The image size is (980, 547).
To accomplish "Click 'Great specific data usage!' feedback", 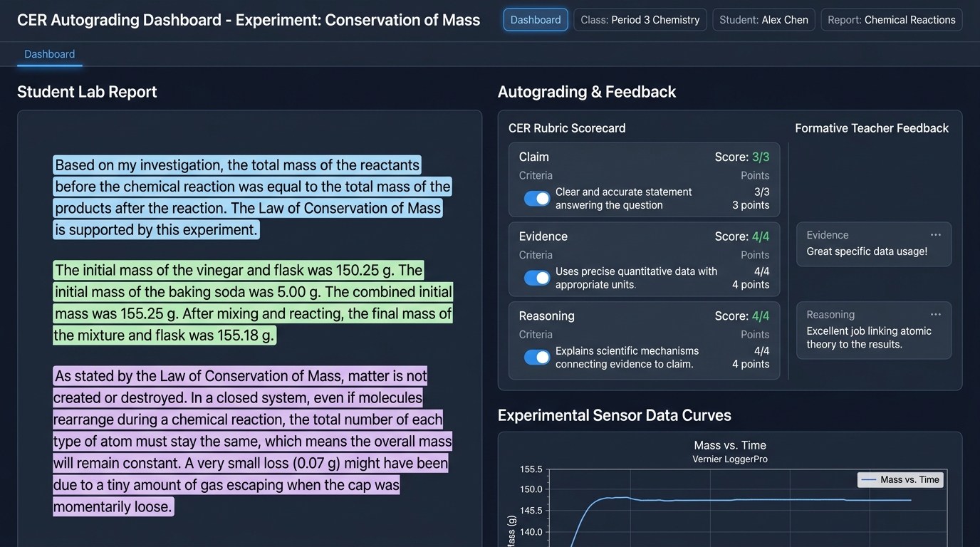I will pyautogui.click(x=867, y=251).
